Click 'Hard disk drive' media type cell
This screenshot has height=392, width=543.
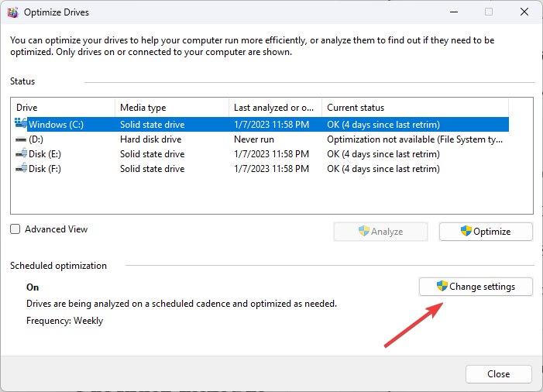(x=150, y=139)
